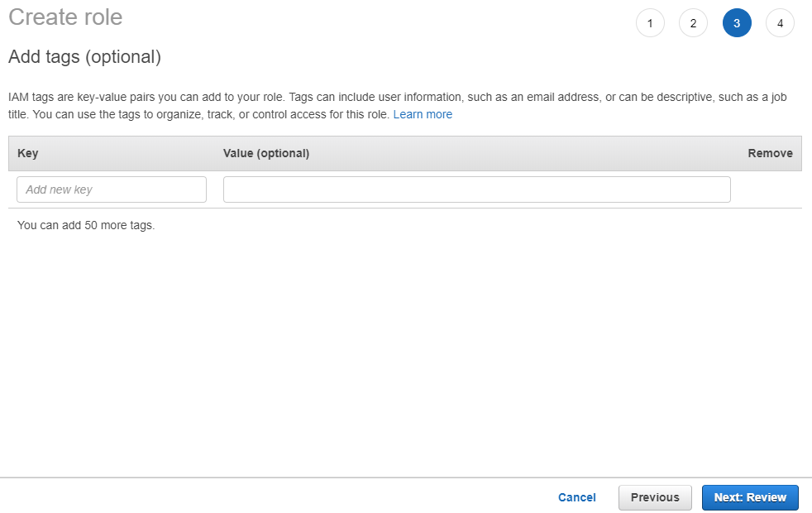The height and width of the screenshot is (513, 812).
Task: Go to step 1 circle indicator
Action: [650, 23]
